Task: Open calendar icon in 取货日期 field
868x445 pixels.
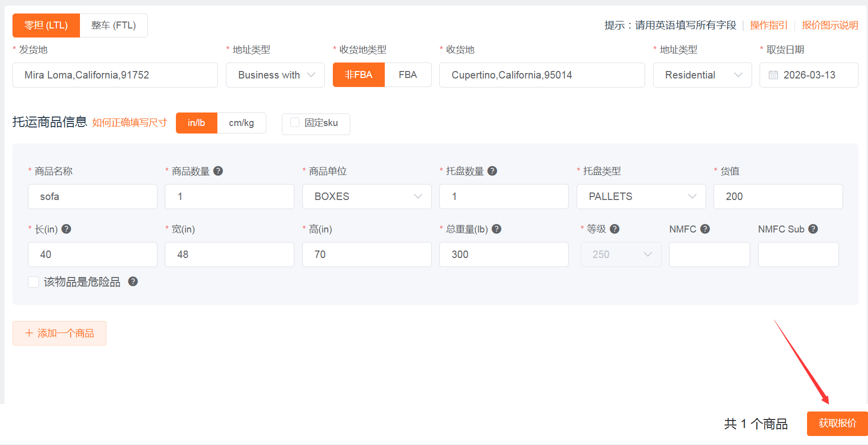Action: point(773,75)
